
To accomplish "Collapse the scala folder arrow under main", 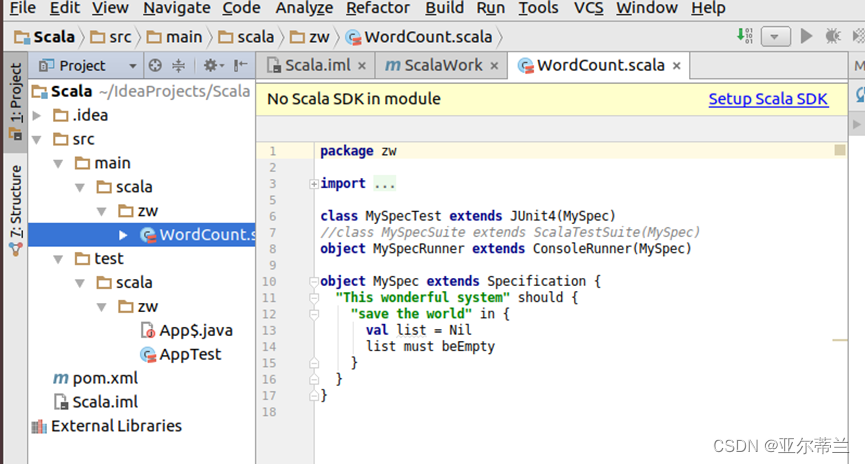I will [x=80, y=188].
